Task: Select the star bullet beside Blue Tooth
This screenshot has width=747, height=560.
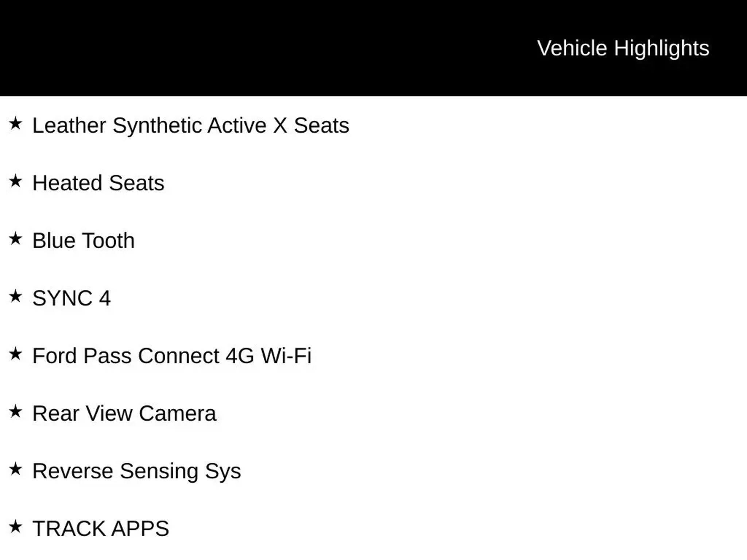Action: pos(15,239)
